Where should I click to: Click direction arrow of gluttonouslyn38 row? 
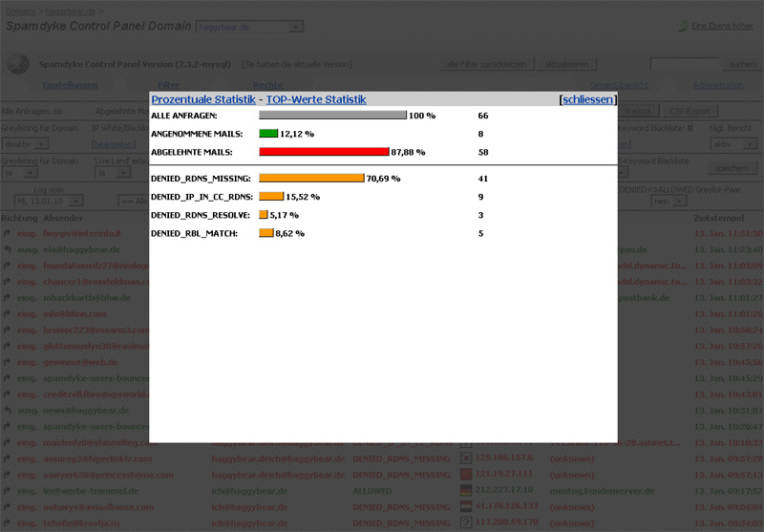7,346
